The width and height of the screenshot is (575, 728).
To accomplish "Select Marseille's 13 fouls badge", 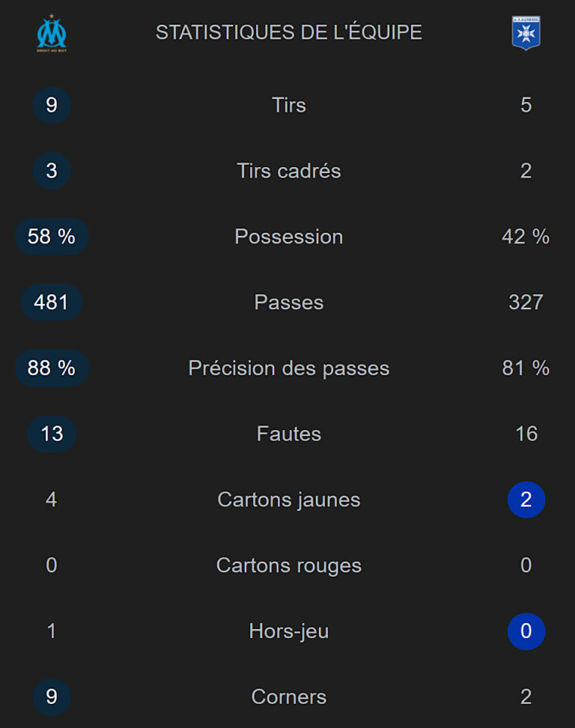I will point(52,434).
